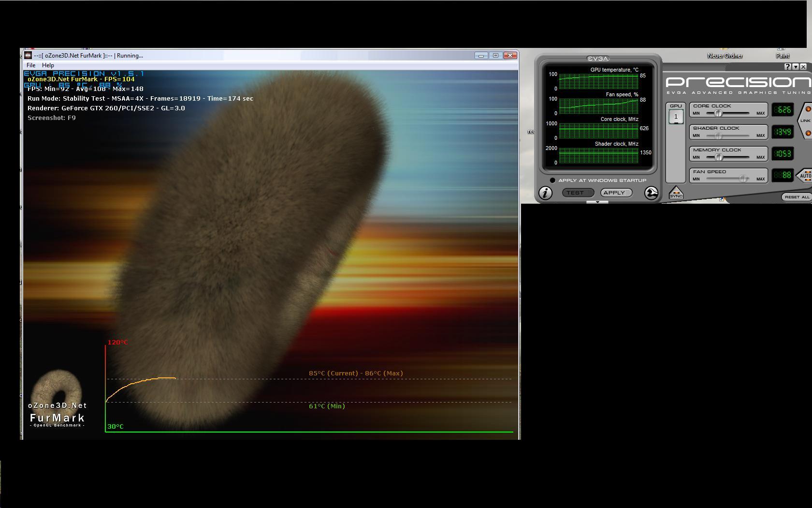Click the core clock value display 626
This screenshot has height=508, width=812.
783,110
